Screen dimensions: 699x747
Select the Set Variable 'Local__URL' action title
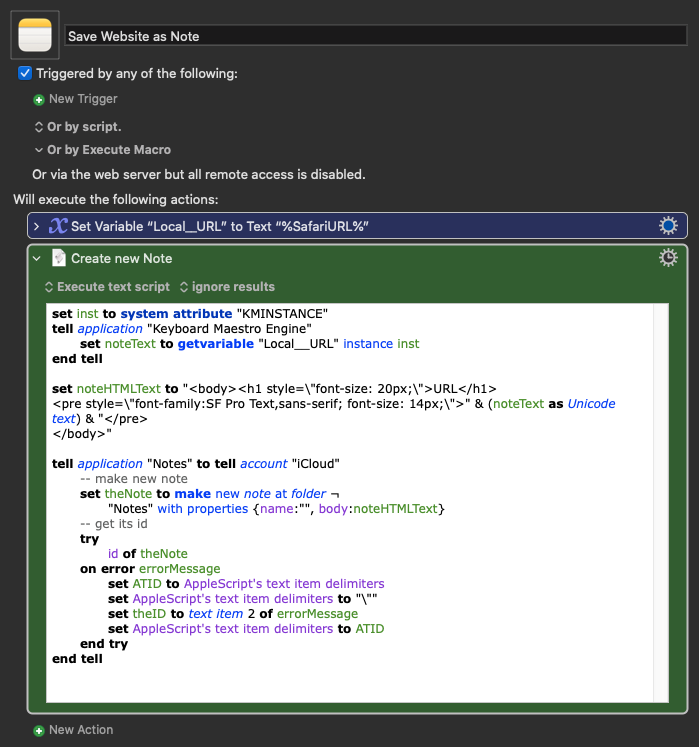pos(220,226)
